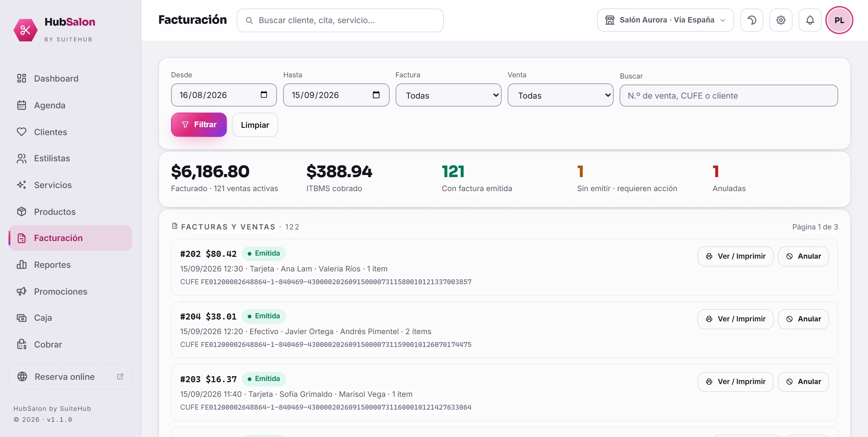This screenshot has height=437, width=868.
Task: Open the Productos section
Action: coord(70,212)
